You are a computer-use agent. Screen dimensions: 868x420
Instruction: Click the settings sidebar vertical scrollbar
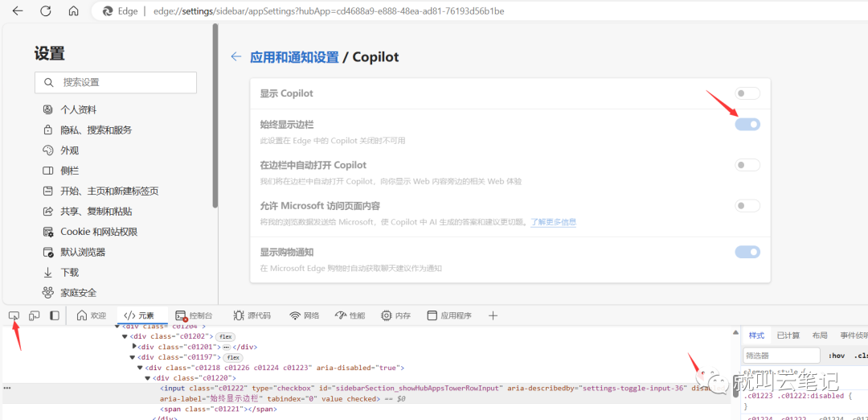[x=215, y=115]
